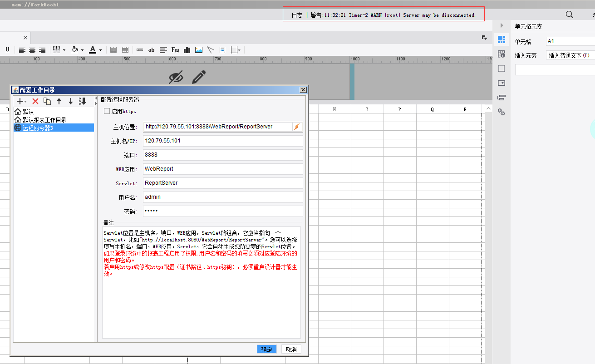Click the 用户名 field
Viewport: 595px width, 364px height.
[x=223, y=197]
